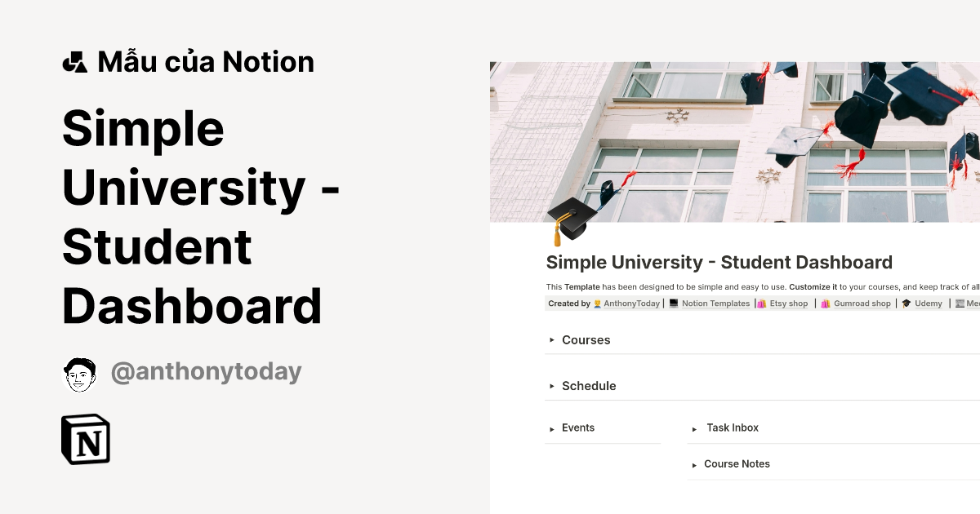Click the link icon beside Mẫu của Notion
The height and width of the screenshot is (514, 980).
tap(74, 61)
